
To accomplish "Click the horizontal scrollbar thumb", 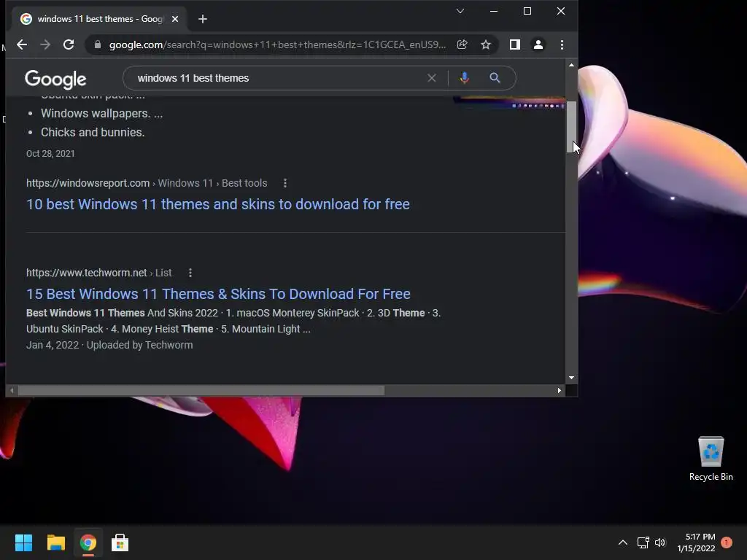I will point(201,391).
